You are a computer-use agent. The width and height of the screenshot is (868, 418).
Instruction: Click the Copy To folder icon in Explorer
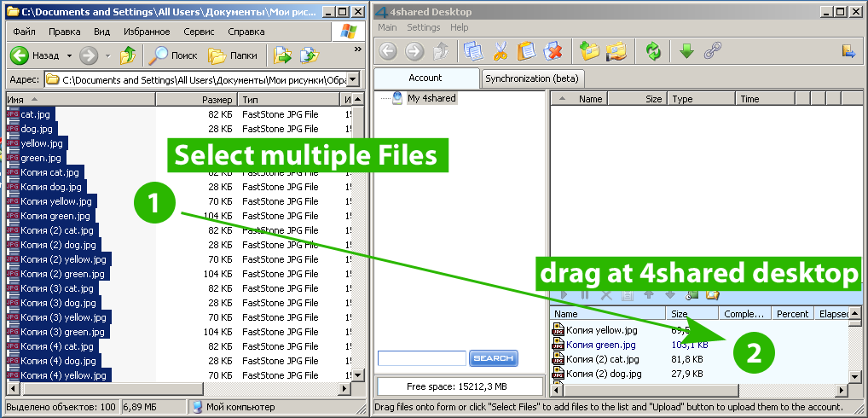(310, 55)
